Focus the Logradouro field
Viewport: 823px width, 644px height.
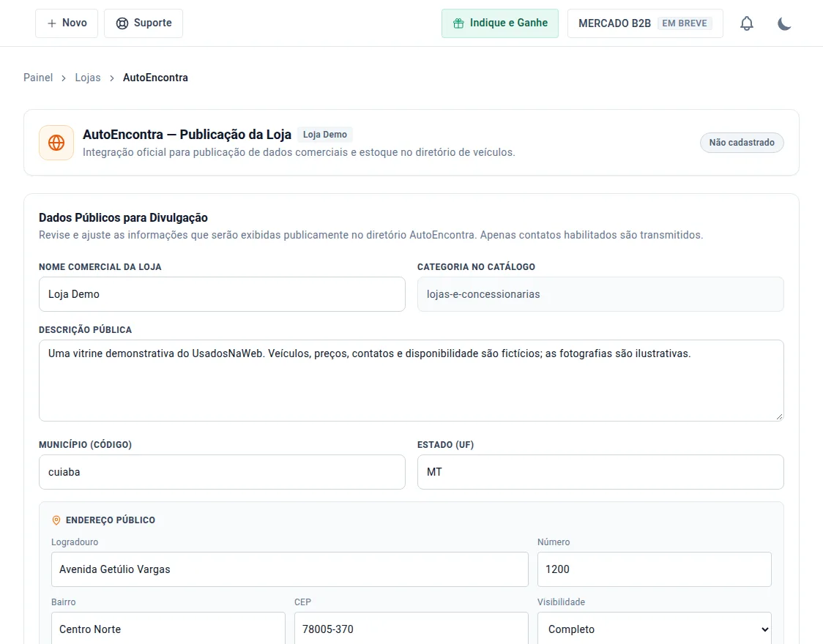tap(290, 569)
